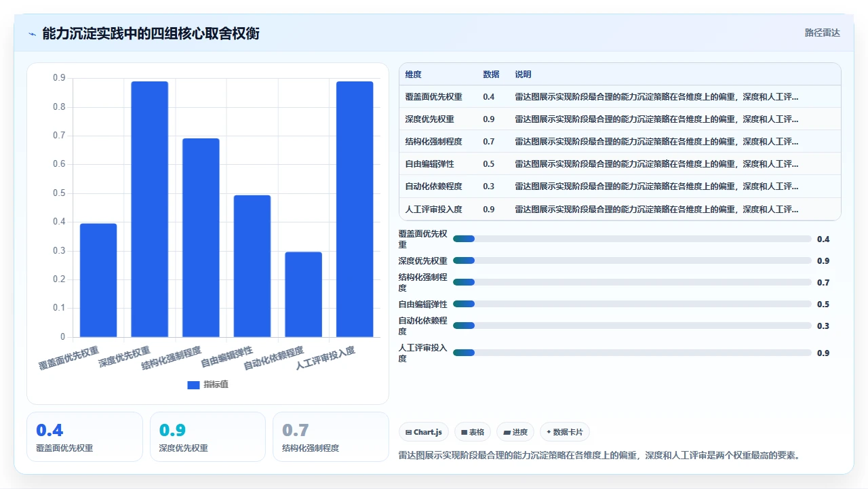Click the icon inside the 进度 tag

pos(507,432)
